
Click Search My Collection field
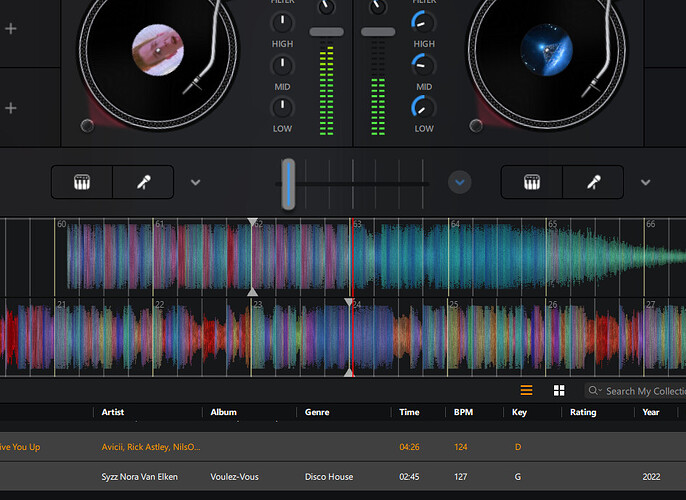(x=643, y=391)
